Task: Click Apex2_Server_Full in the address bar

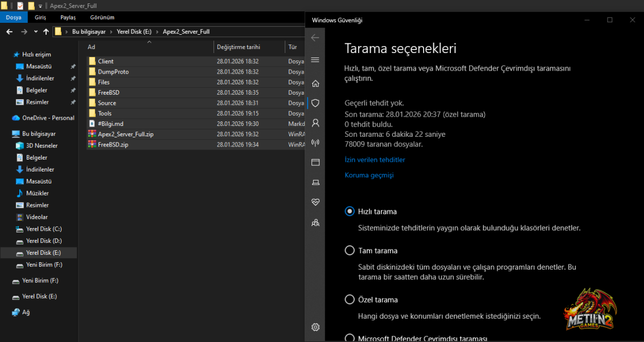Action: click(x=186, y=32)
